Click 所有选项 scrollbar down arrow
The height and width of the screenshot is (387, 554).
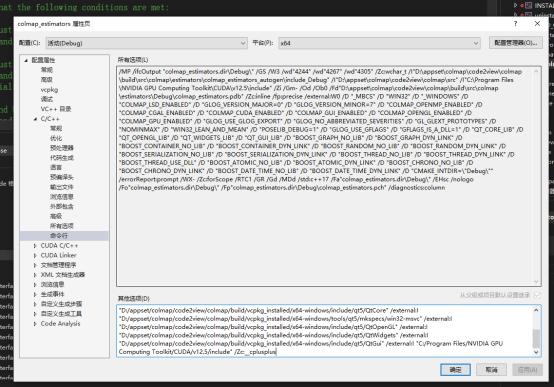pos(536,282)
